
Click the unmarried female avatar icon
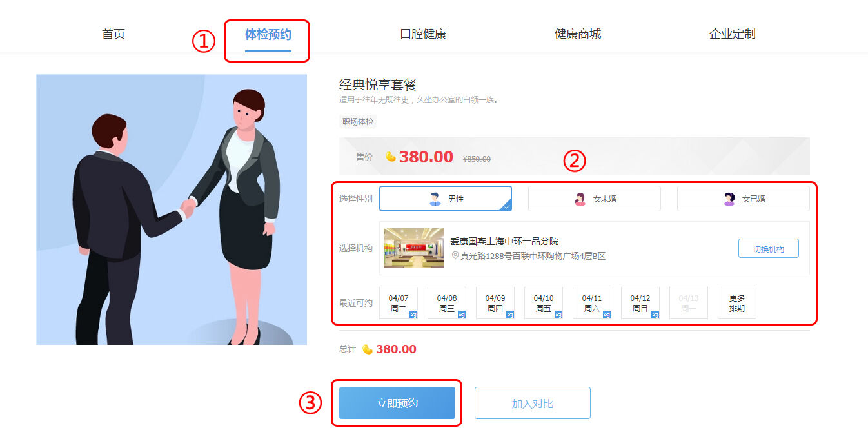coord(580,199)
